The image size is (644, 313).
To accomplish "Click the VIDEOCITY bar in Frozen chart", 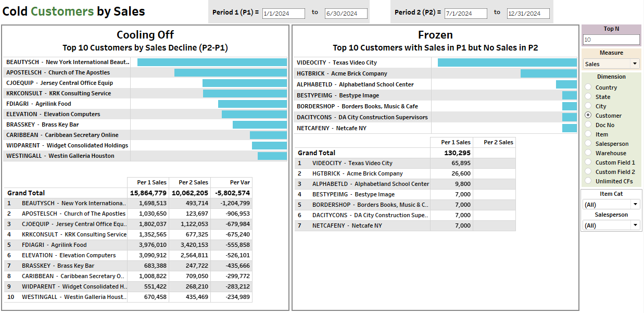I will [x=507, y=62].
